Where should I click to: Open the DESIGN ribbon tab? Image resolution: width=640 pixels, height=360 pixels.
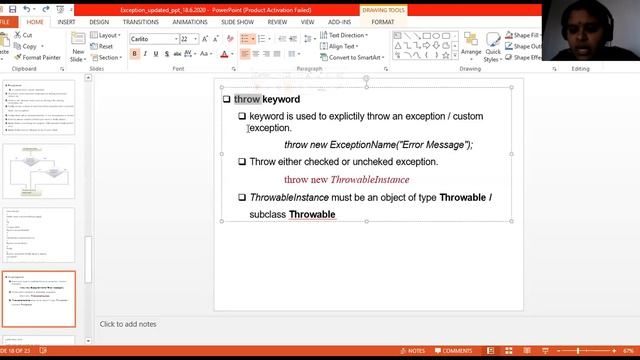point(99,22)
